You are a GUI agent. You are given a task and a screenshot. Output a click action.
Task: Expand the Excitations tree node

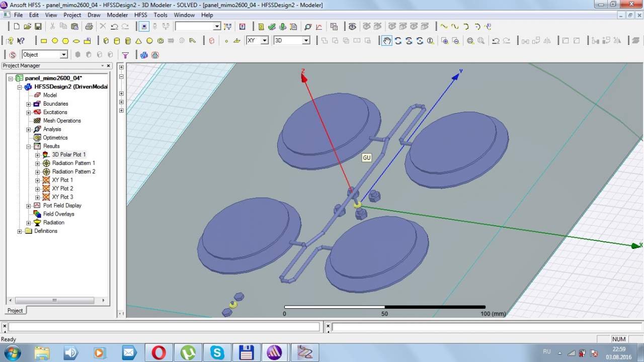click(29, 112)
